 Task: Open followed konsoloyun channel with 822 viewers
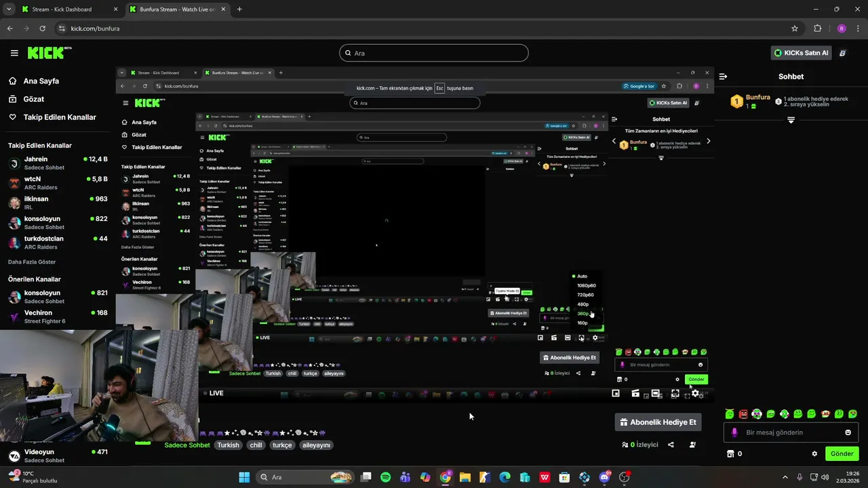pyautogui.click(x=58, y=223)
